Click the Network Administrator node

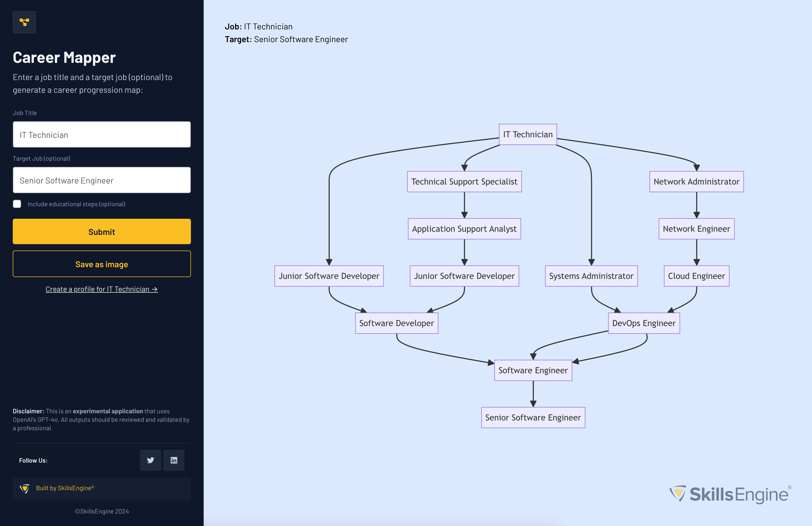(696, 181)
